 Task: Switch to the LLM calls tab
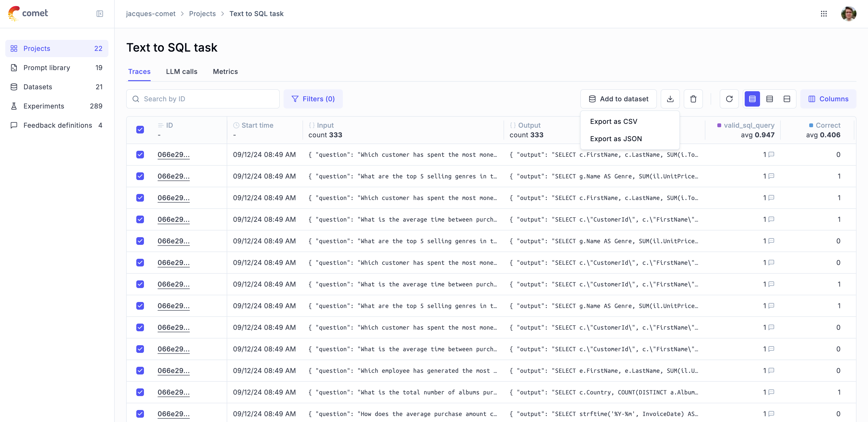(181, 72)
